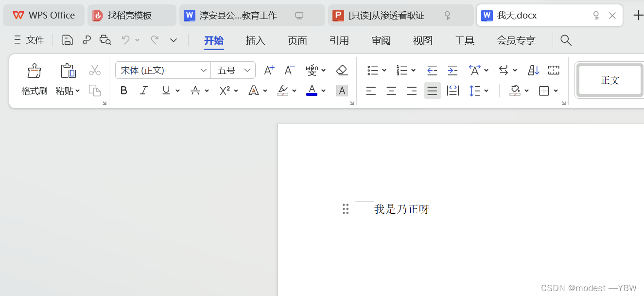Image resolution: width=644 pixels, height=296 pixels.
Task: Click the Save icon in quick access bar
Action: [x=68, y=40]
